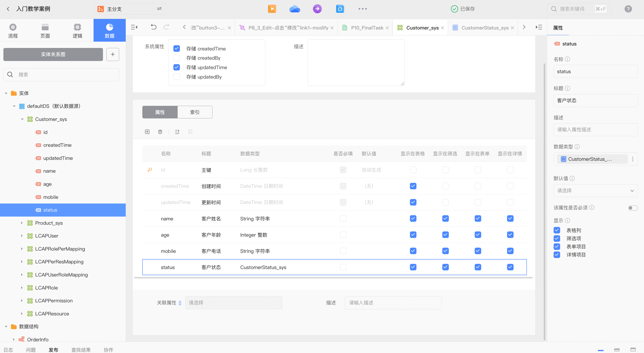
Task: Check 存储 createdBy checkbox
Action: (x=177, y=58)
